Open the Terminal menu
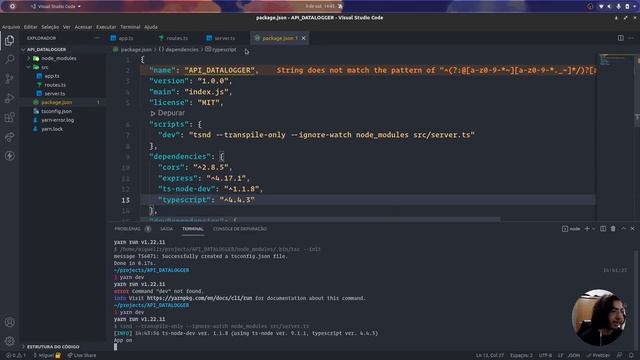The image size is (640, 360). pos(130,27)
